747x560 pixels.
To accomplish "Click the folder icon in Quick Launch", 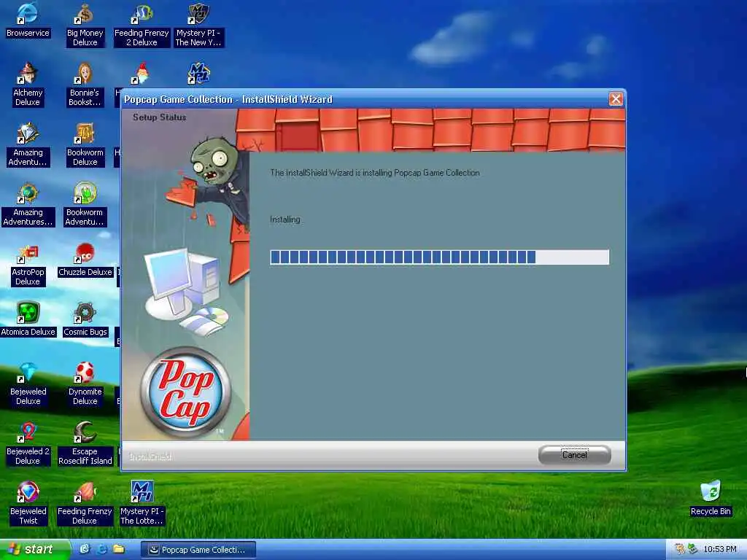I will 119,549.
